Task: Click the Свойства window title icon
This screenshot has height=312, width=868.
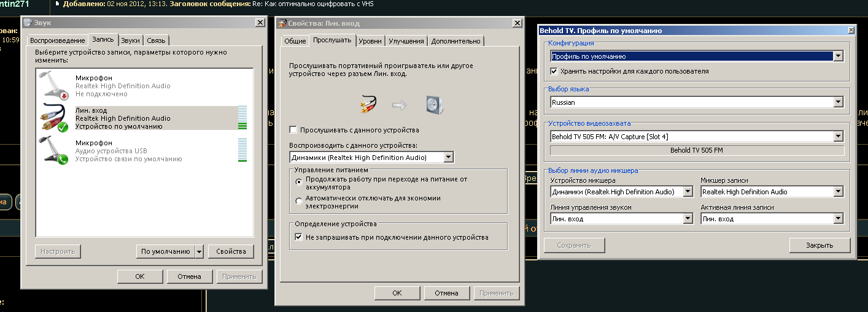Action: [x=282, y=23]
